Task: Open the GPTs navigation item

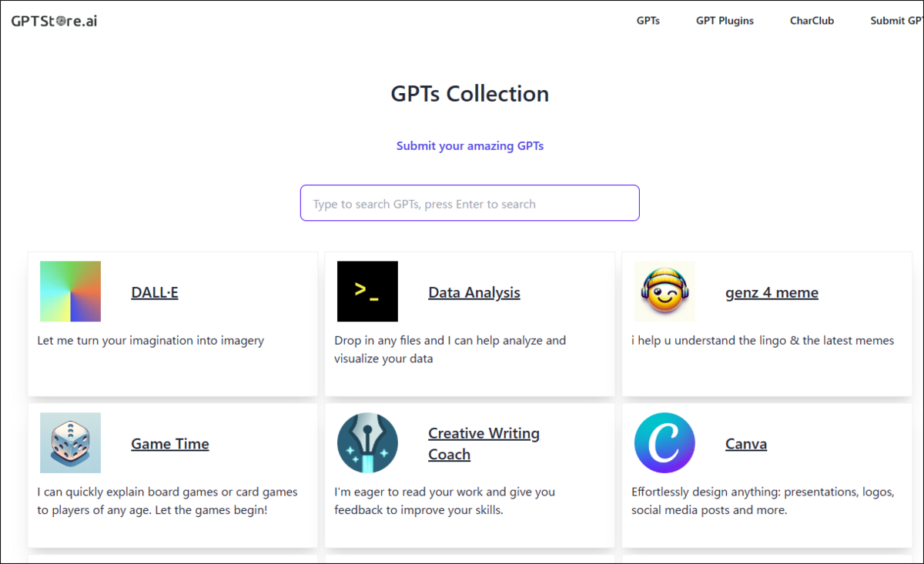Action: [648, 21]
